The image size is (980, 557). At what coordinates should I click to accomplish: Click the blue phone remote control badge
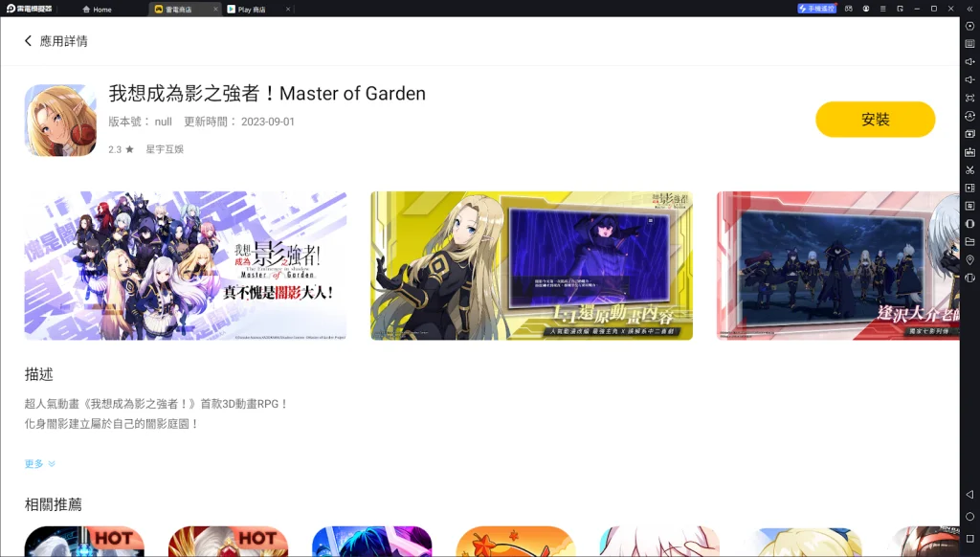816,9
